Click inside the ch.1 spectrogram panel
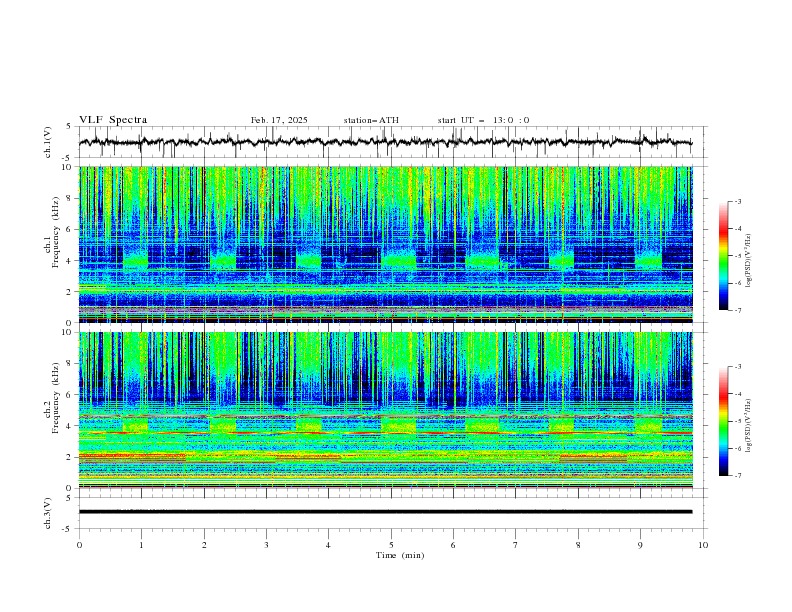Image resolution: width=792 pixels, height=612 pixels. pos(385,244)
